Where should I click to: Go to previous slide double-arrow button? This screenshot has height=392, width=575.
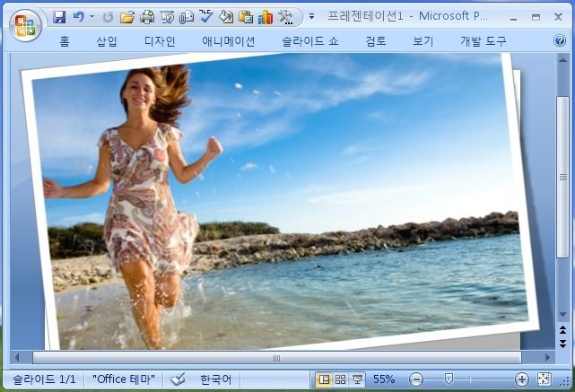pos(562,330)
